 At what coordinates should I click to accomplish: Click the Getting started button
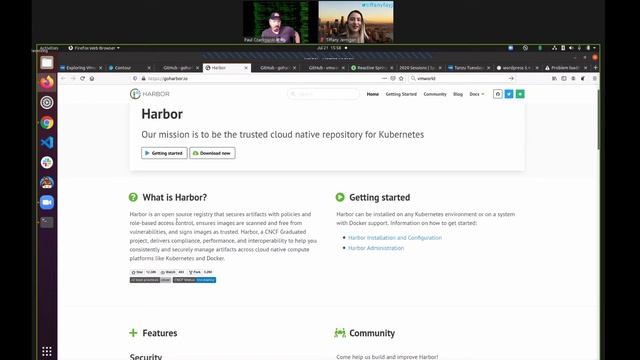click(164, 153)
